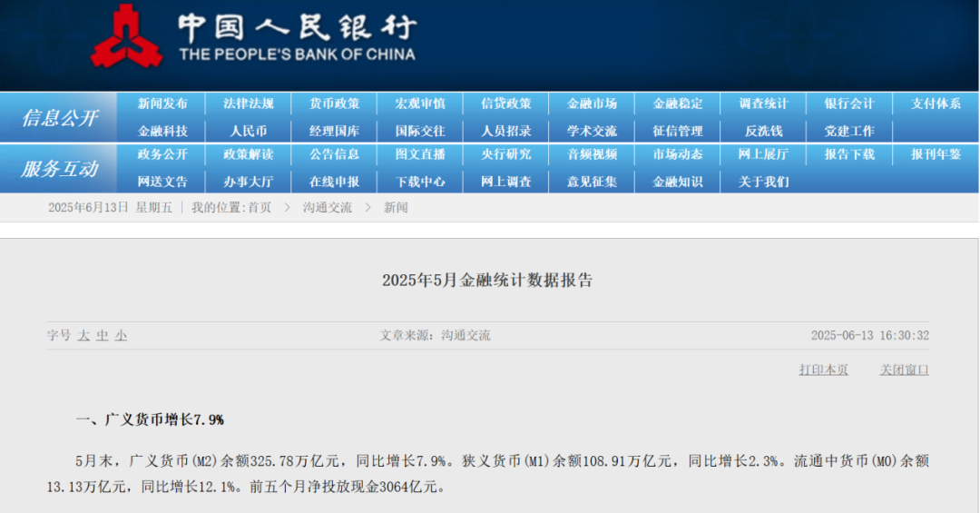Image resolution: width=980 pixels, height=513 pixels.
Task: Click the People's Bank of China logo emblem
Action: (126, 37)
